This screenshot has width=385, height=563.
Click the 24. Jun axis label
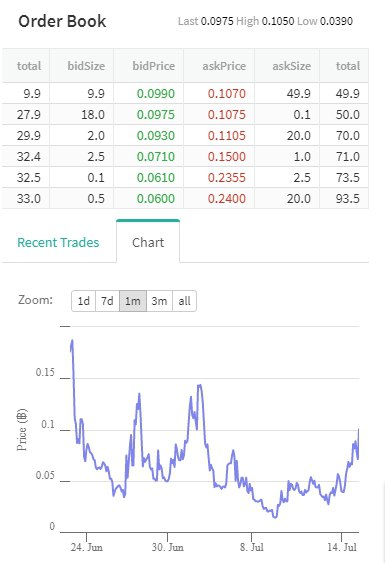click(x=87, y=547)
